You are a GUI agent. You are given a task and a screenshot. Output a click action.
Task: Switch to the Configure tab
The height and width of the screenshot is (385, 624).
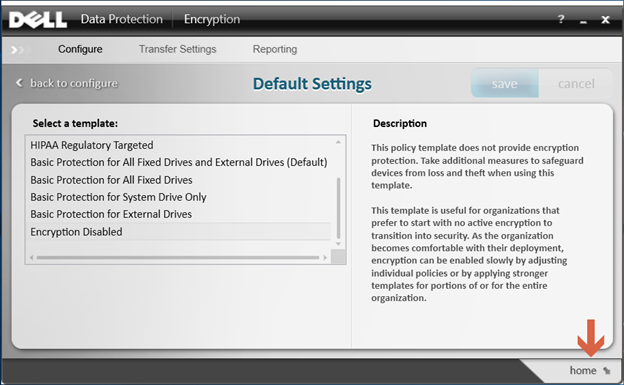pos(80,49)
